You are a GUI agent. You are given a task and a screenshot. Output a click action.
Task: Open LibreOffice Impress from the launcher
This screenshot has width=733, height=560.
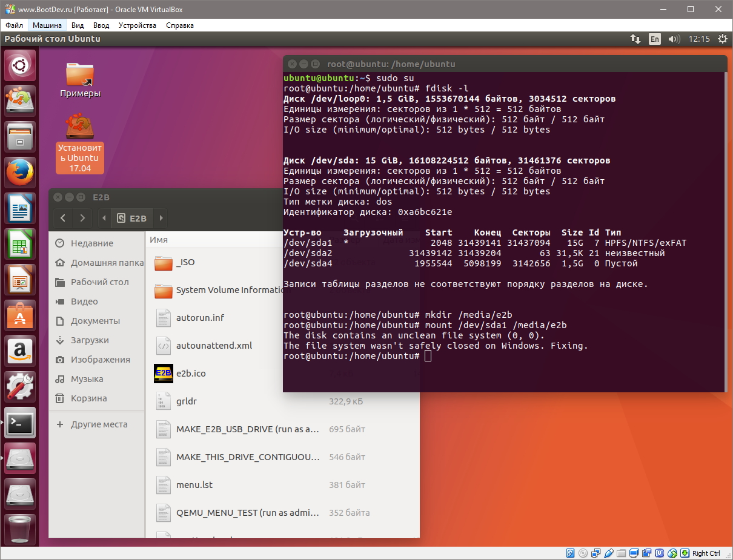tap(21, 280)
